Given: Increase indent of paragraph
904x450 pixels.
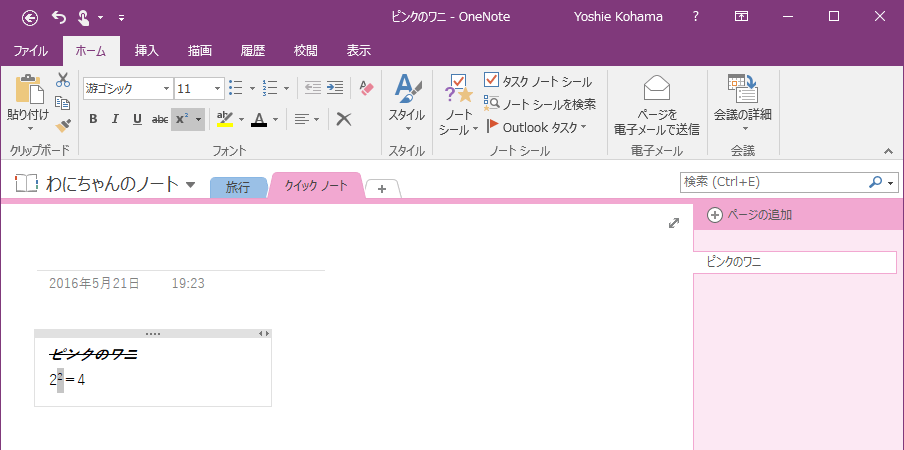Looking at the screenshot, I should (x=335, y=88).
